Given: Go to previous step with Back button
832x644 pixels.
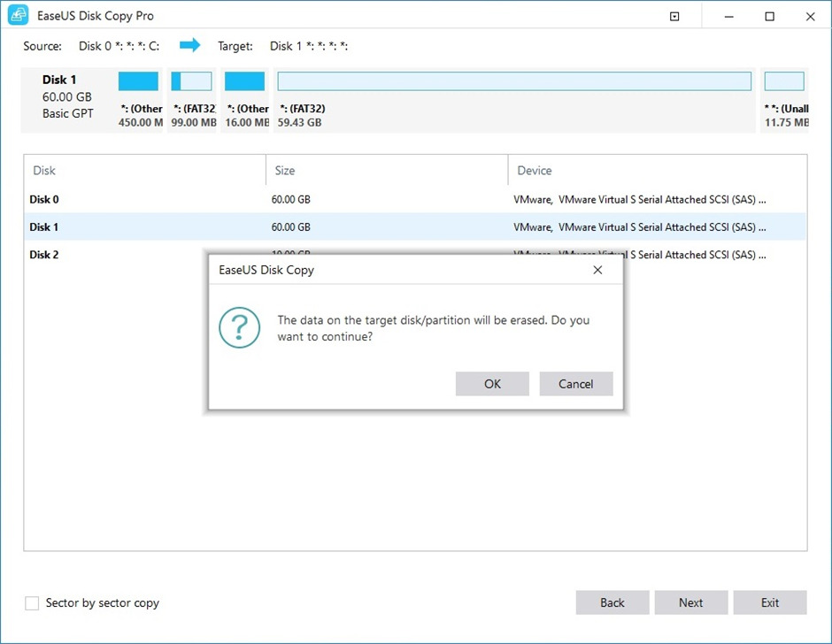Looking at the screenshot, I should (612, 602).
